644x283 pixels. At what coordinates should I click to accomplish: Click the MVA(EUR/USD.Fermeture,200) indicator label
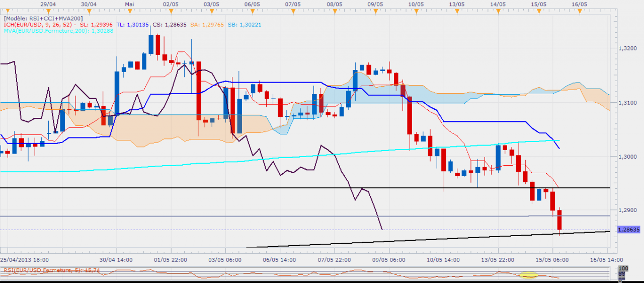pyautogui.click(x=43, y=31)
